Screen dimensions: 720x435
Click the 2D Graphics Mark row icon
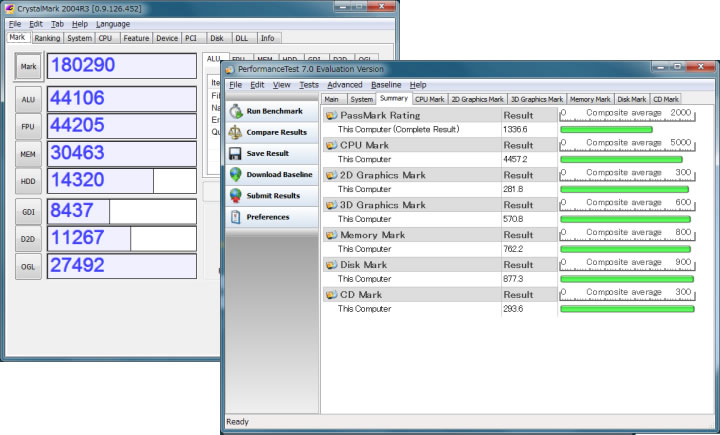pos(331,175)
